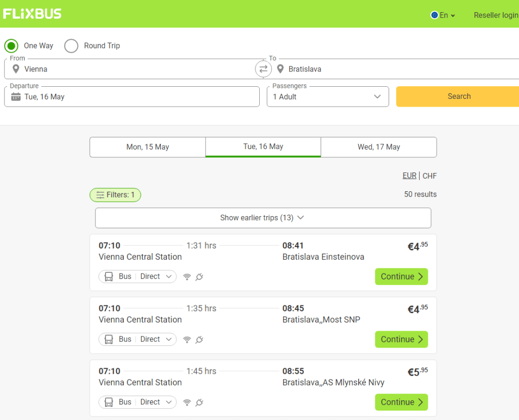Click the FlixBus logo
Screen dimensions: 519x420
32,14
